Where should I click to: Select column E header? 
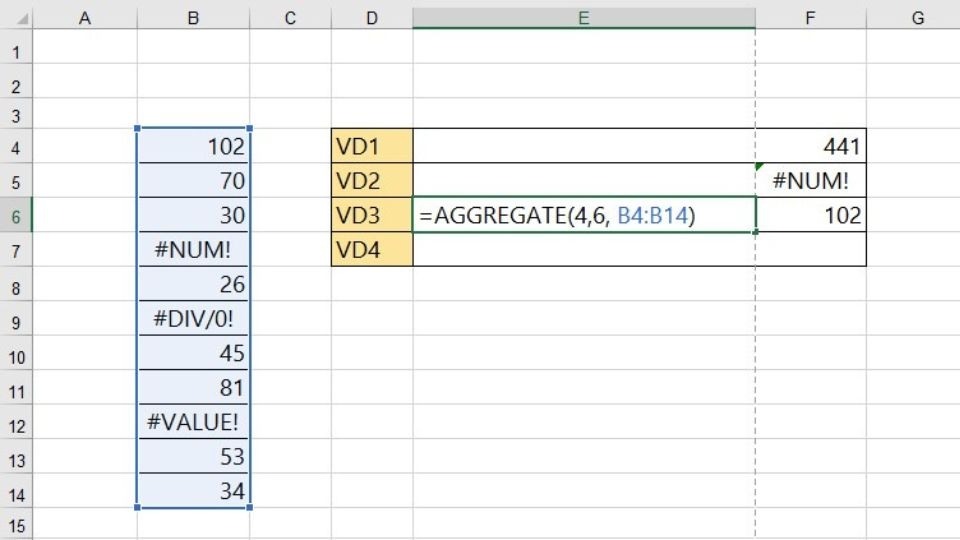(x=584, y=18)
